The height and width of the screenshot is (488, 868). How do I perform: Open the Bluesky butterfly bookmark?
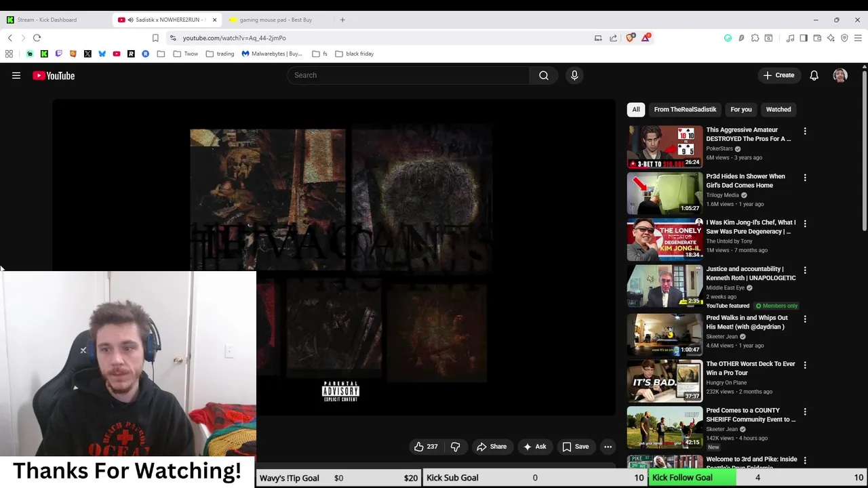tap(102, 54)
